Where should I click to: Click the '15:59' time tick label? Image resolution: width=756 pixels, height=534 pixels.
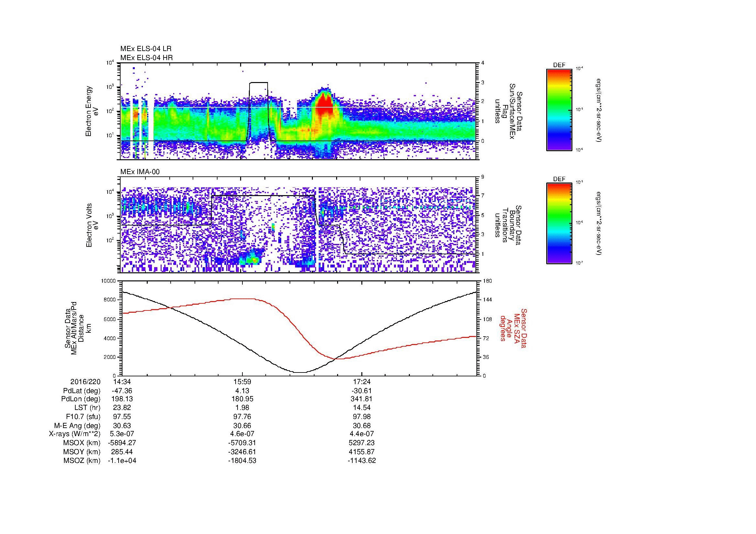242,382
